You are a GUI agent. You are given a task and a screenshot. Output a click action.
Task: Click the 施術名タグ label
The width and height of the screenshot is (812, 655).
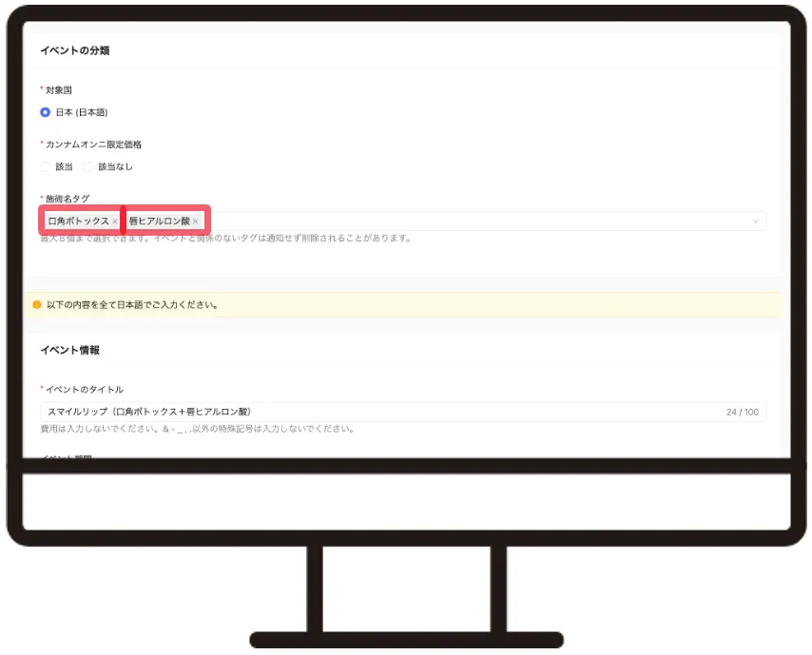[x=68, y=199]
